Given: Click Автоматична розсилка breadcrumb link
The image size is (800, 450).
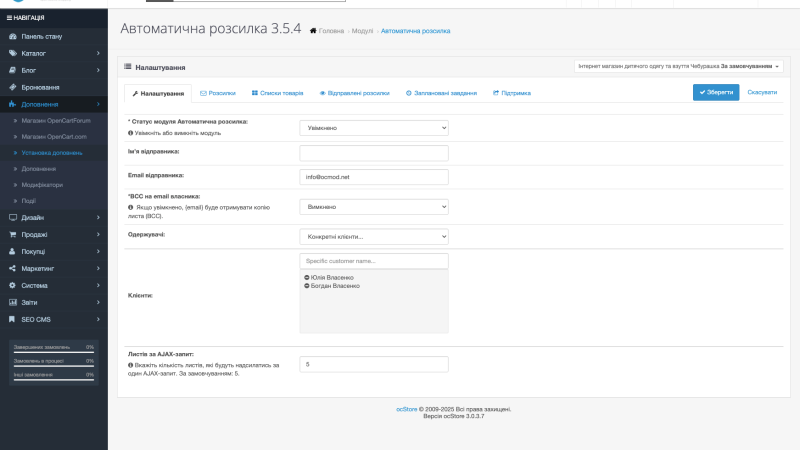Looking at the screenshot, I should coord(415,31).
